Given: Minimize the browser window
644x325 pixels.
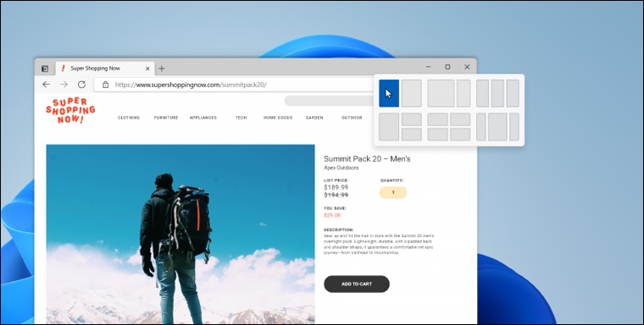Looking at the screenshot, I should click(x=428, y=67).
